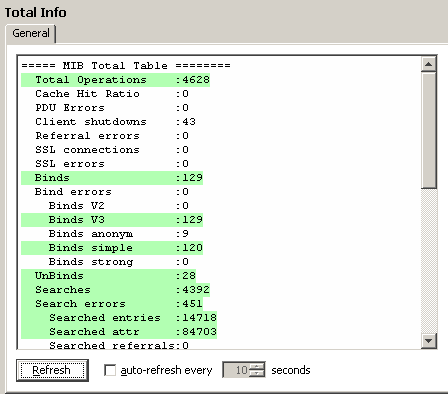Select the Searched attr :84703 row

coord(119,332)
